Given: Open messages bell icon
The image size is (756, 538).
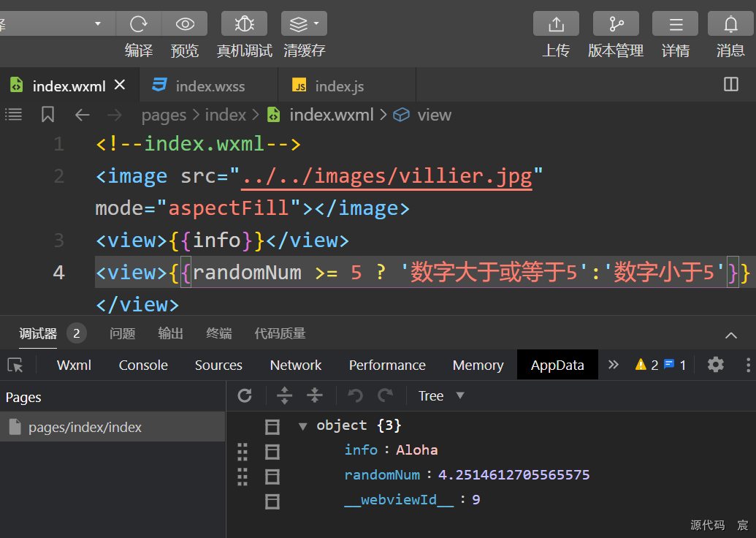Looking at the screenshot, I should [x=730, y=23].
